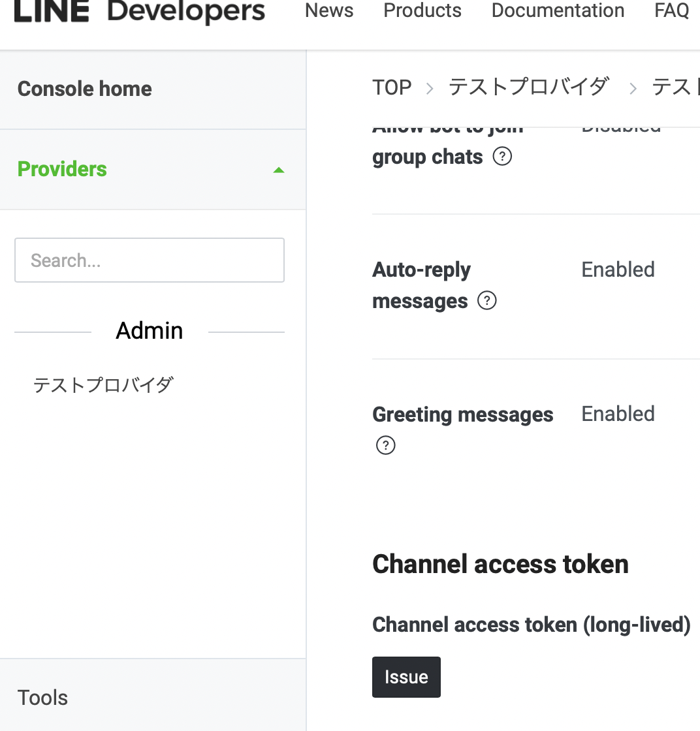Select the Providers sidebar heading
This screenshot has width=700, height=731.
62,169
